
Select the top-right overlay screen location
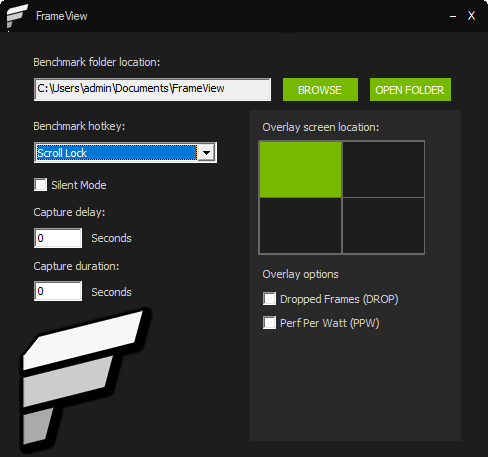383,169
